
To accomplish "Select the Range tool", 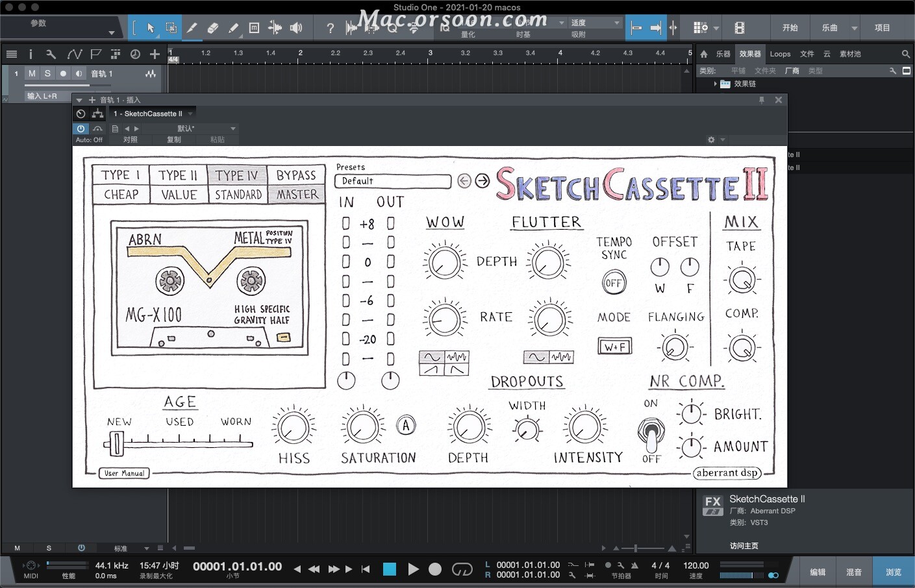I will [x=171, y=28].
